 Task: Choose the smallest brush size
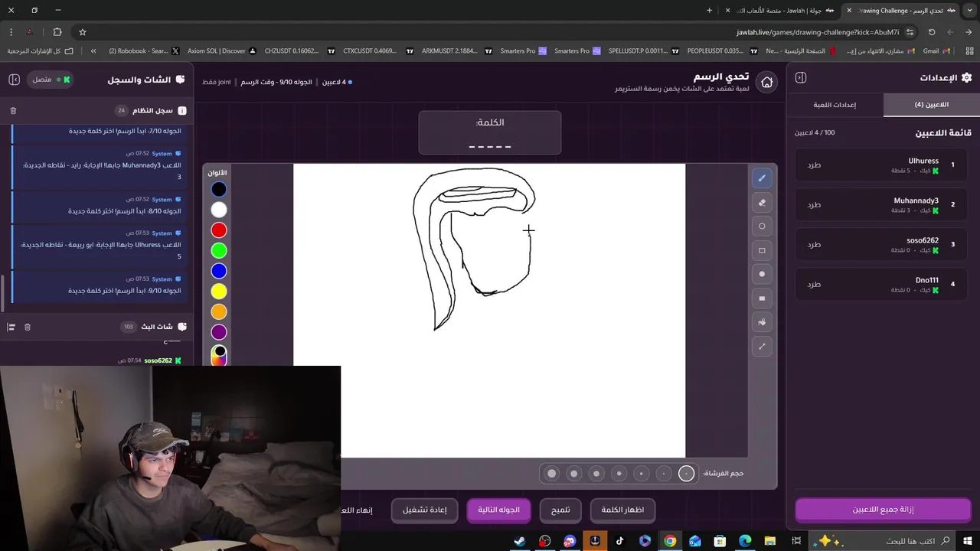[687, 474]
